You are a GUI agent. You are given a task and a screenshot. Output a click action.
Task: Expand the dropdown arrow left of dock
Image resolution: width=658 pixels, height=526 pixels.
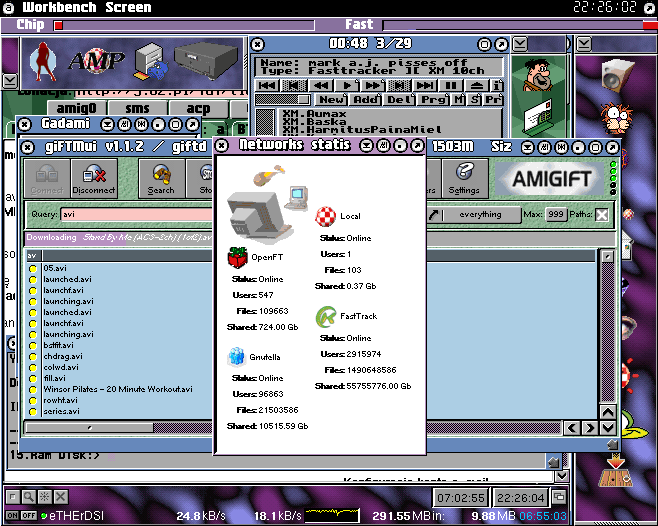coord(10,80)
